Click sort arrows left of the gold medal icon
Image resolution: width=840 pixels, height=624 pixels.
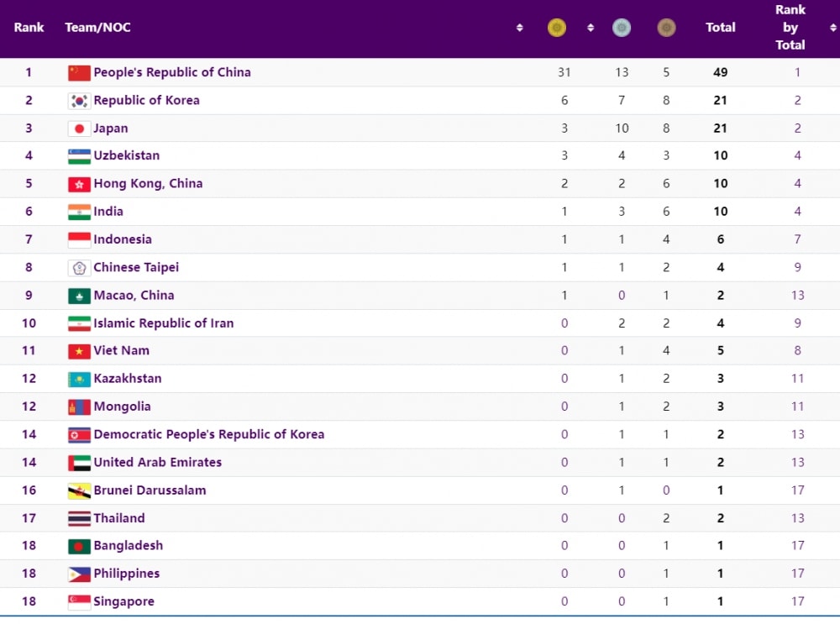pos(520,28)
